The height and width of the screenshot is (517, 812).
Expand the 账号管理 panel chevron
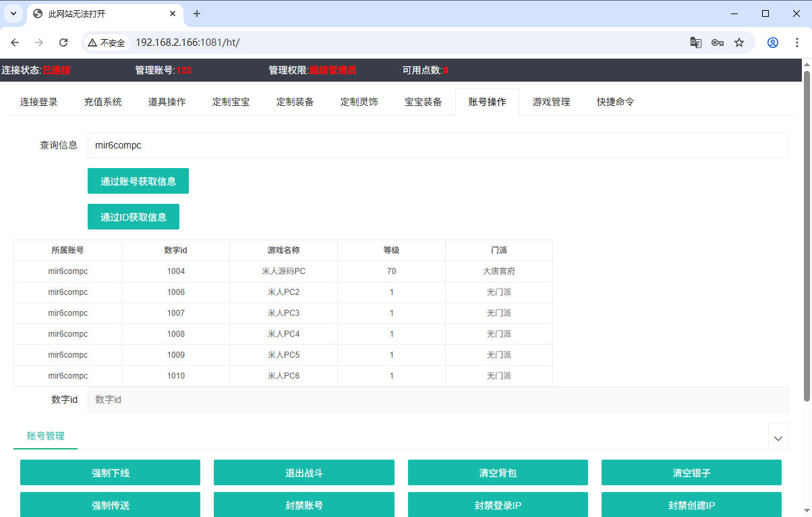[778, 437]
